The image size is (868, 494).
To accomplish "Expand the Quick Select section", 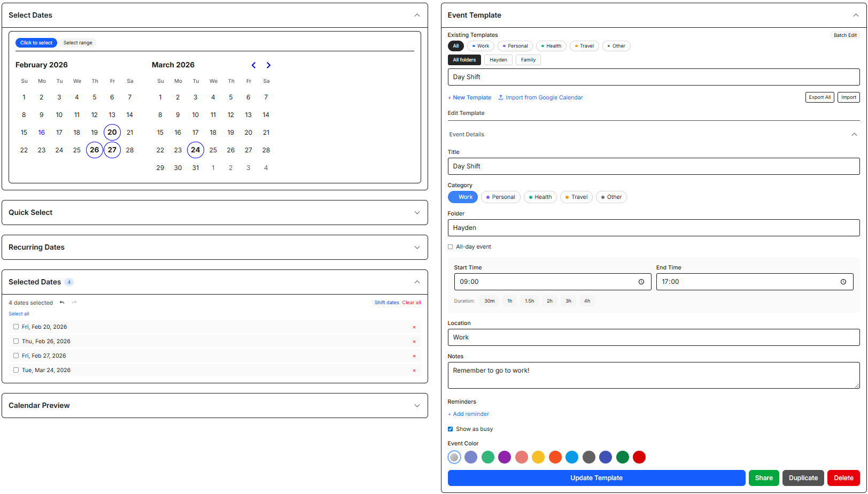I will click(x=417, y=212).
